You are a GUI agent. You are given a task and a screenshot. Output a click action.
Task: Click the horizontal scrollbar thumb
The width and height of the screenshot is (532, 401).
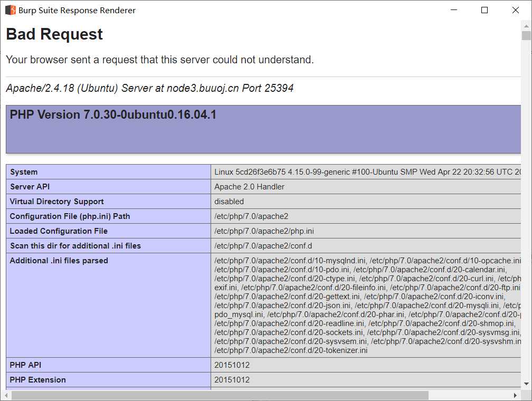(220, 395)
